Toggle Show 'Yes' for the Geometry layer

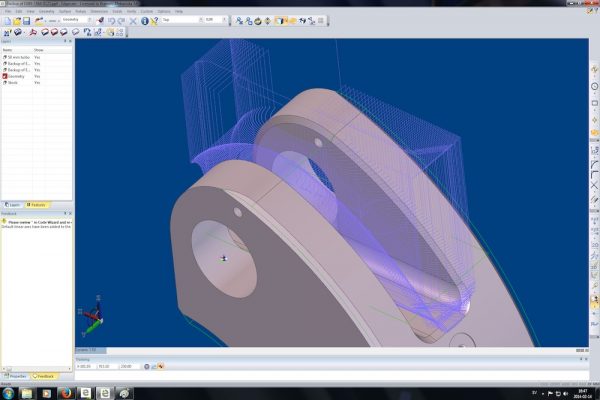point(37,76)
